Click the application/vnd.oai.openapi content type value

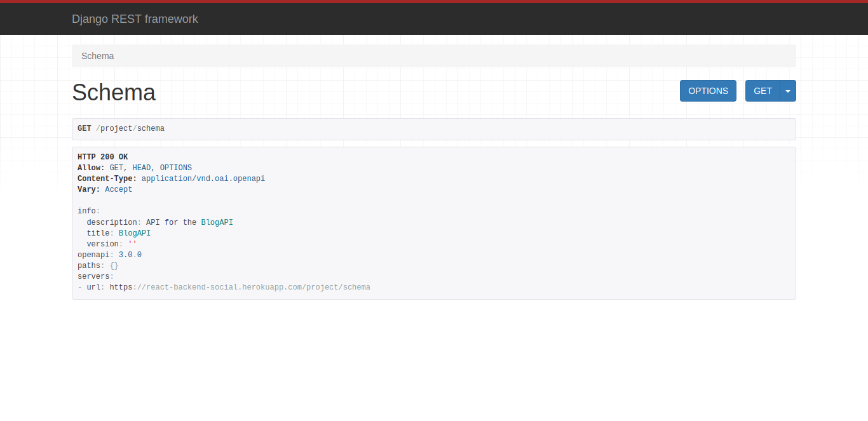pyautogui.click(x=203, y=178)
